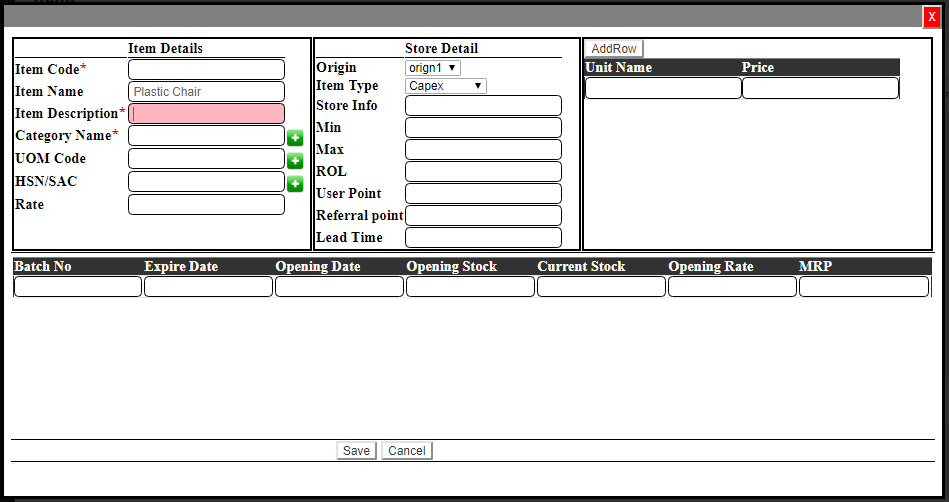Save the item details
The width and height of the screenshot is (949, 502).
[x=356, y=451]
